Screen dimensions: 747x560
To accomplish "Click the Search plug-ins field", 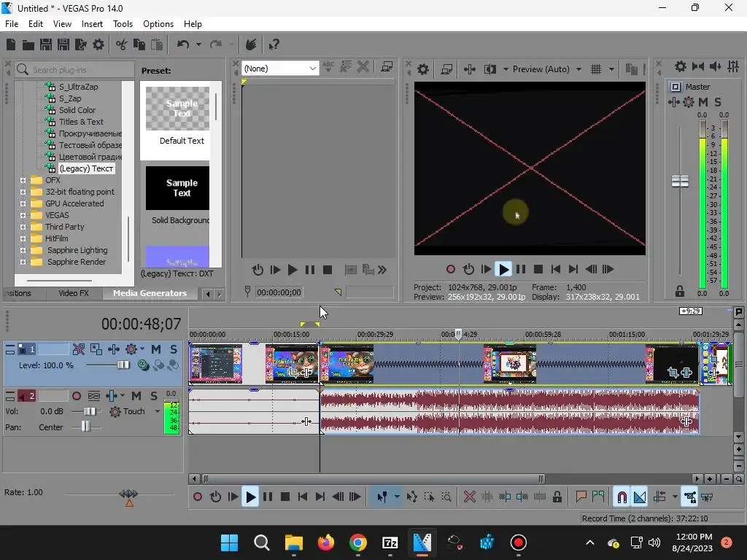I will coord(74,70).
